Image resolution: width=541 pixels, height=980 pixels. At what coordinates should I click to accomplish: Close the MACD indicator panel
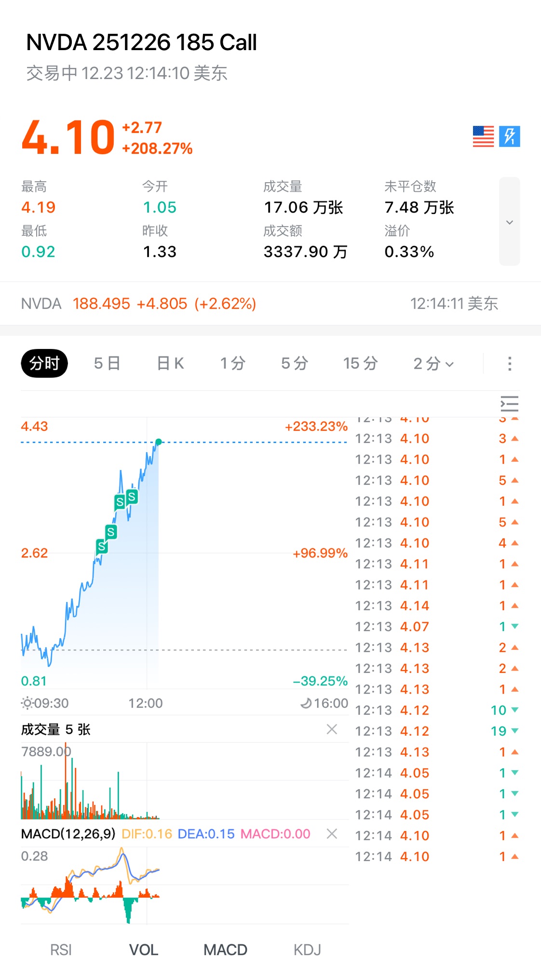pos(332,834)
